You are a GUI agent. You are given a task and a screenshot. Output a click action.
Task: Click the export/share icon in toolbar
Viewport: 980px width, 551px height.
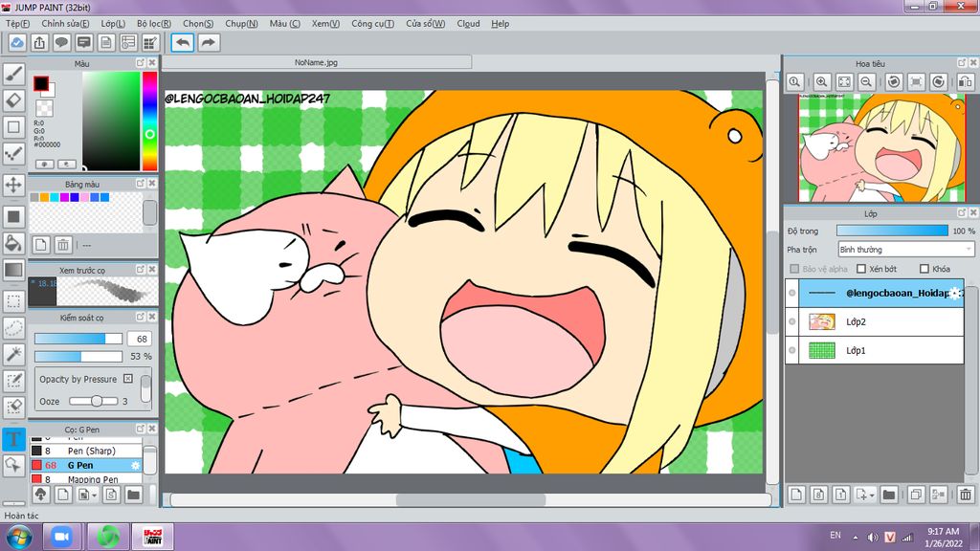tap(39, 42)
